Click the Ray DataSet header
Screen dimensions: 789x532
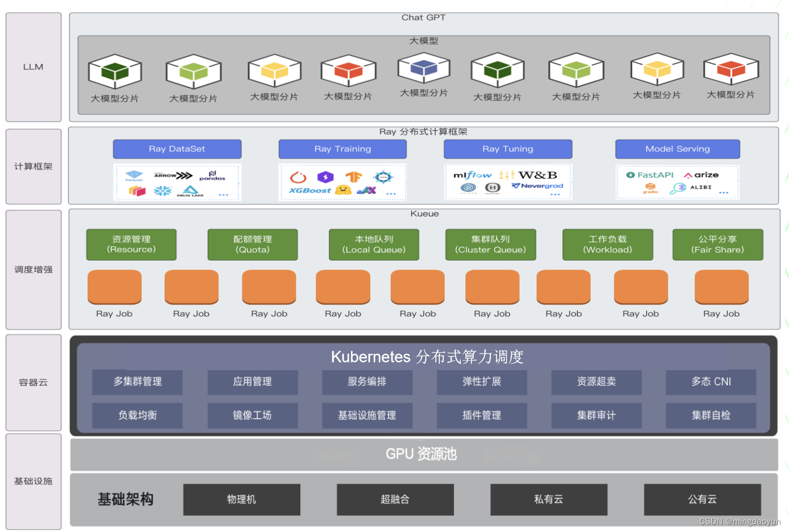coord(177,149)
